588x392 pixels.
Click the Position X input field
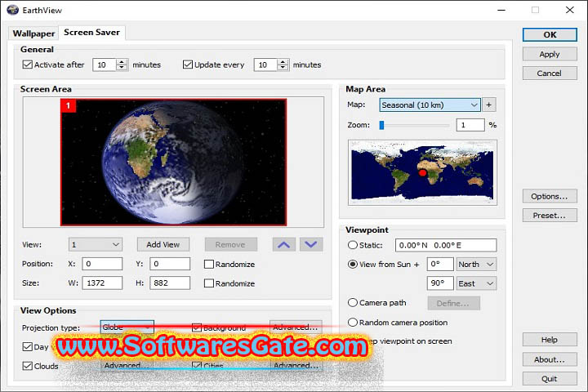(102, 264)
